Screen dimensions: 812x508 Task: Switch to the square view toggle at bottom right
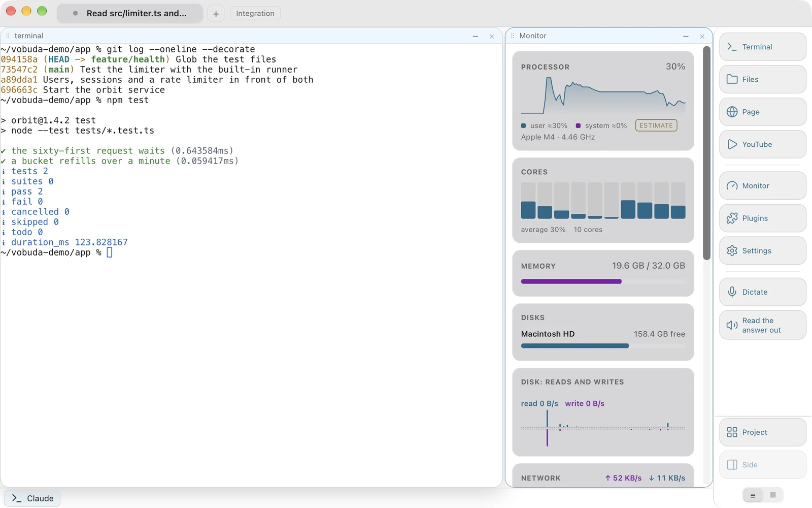click(773, 495)
